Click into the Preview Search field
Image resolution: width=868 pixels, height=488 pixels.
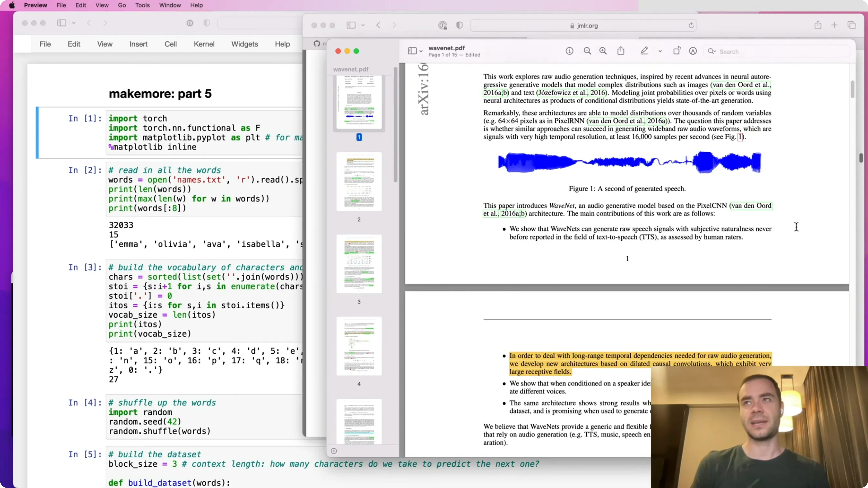777,52
